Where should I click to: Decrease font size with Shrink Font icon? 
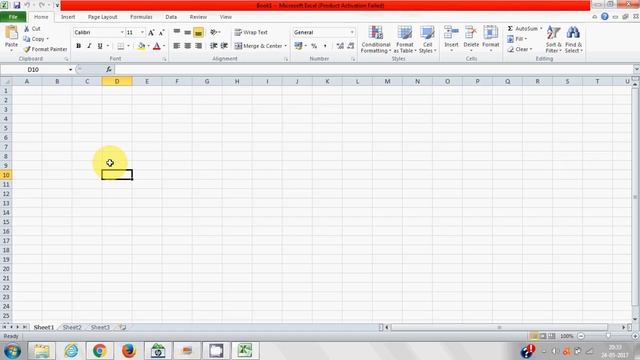point(162,32)
